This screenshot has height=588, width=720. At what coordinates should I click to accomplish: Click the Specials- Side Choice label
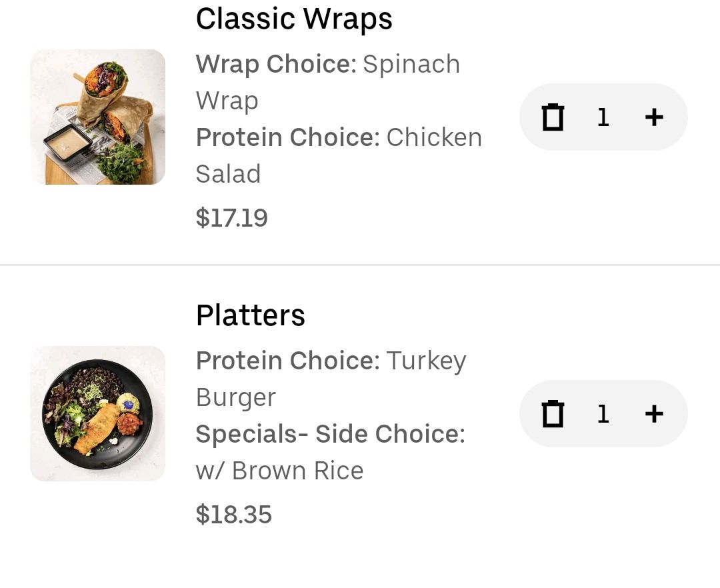331,434
